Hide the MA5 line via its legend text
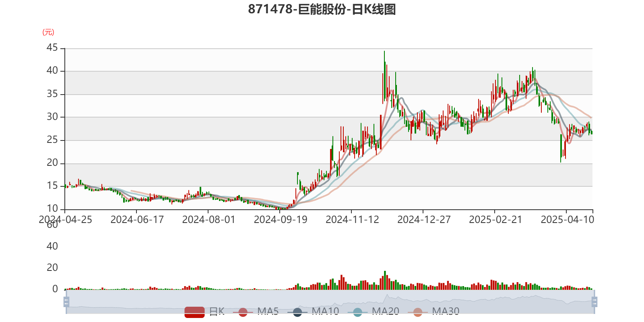The height and width of the screenshot is (322, 644). [268, 311]
